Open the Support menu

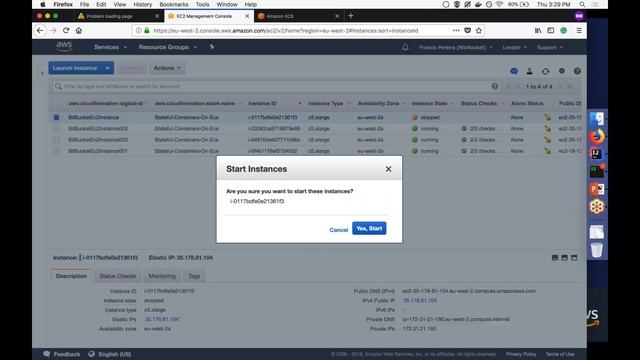549,47
